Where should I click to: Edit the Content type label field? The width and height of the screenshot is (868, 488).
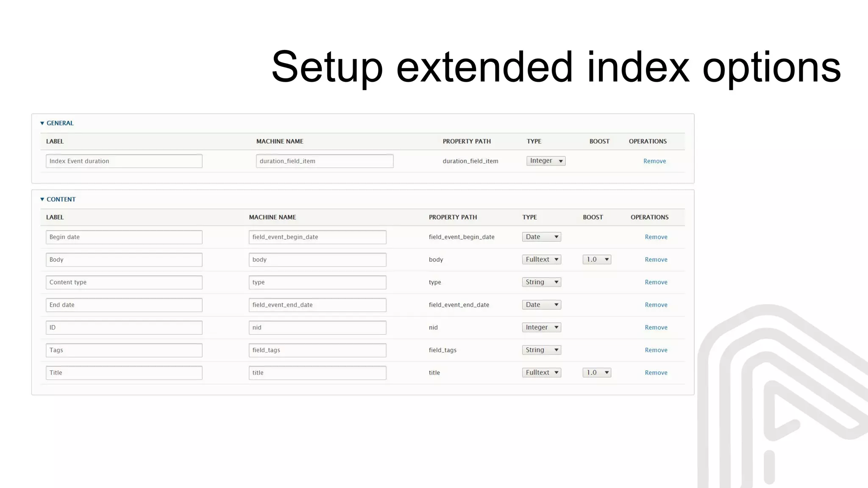tap(124, 283)
